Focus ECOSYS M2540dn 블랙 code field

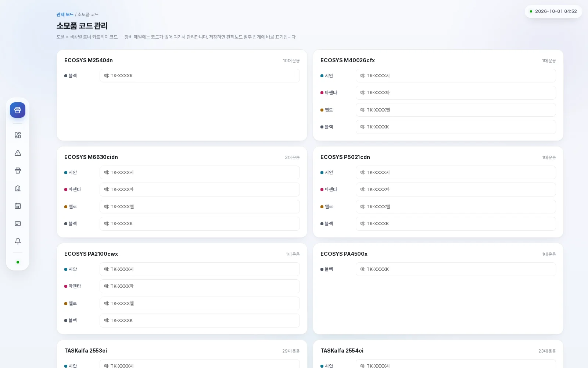(x=200, y=76)
